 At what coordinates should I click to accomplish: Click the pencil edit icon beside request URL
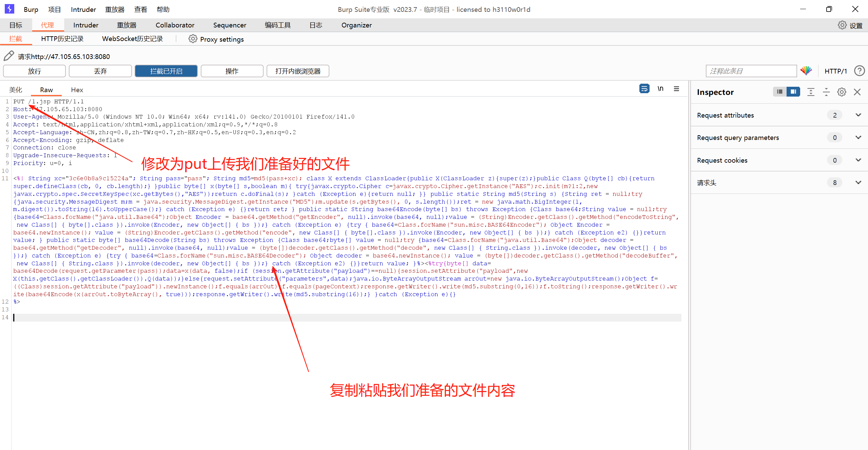9,56
